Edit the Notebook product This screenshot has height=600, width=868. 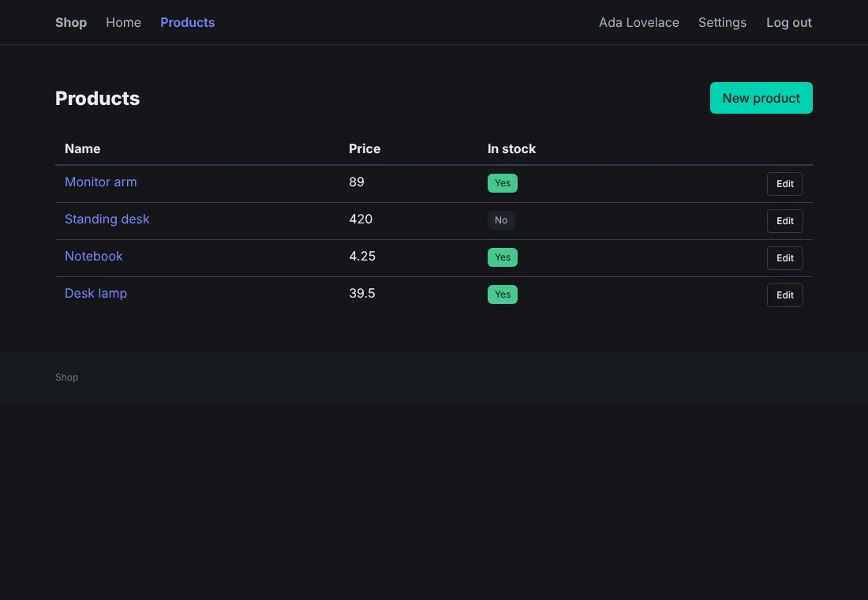785,258
